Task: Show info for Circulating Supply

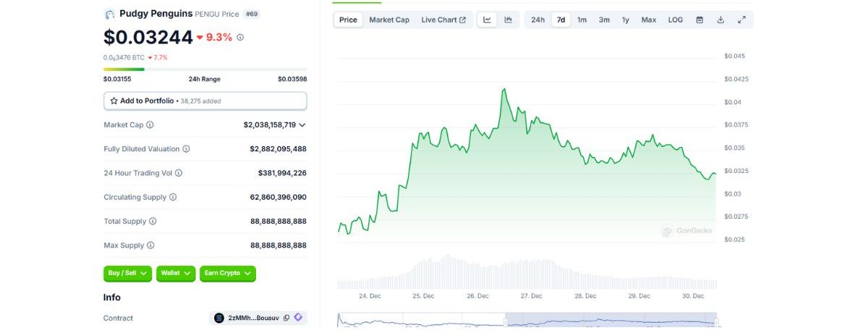Action: [173, 197]
